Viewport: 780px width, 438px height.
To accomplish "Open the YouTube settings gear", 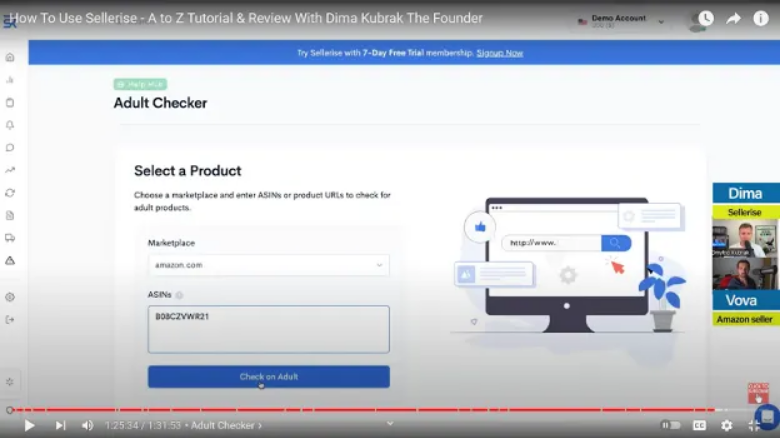I will point(727,425).
